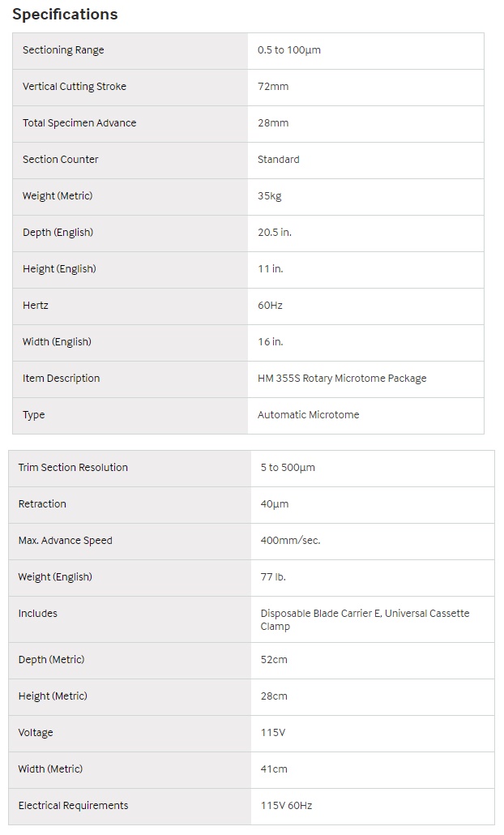This screenshot has width=504, height=835.
Task: Click the Automatic Microtome type value
Action: [309, 415]
